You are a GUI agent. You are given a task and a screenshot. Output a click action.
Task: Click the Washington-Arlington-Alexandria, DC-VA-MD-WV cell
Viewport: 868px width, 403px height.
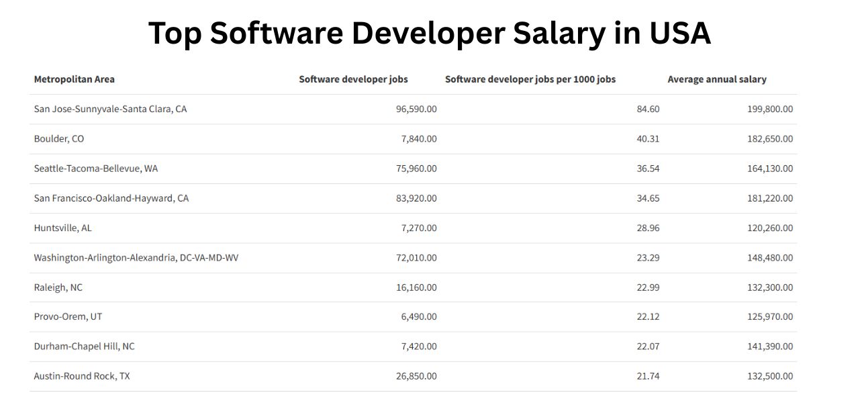(x=136, y=257)
